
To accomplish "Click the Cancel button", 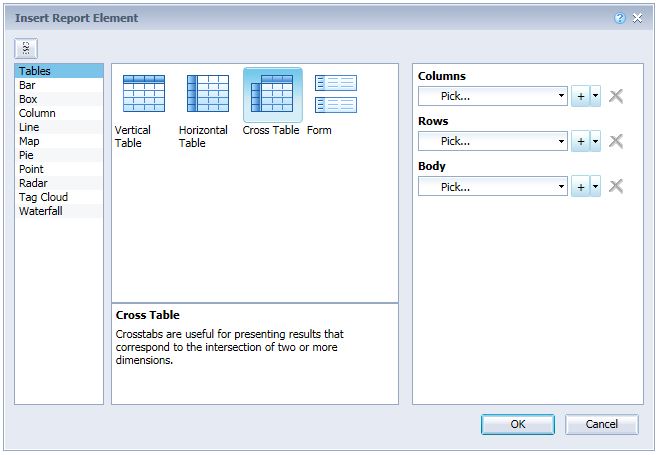I will pyautogui.click(x=602, y=424).
